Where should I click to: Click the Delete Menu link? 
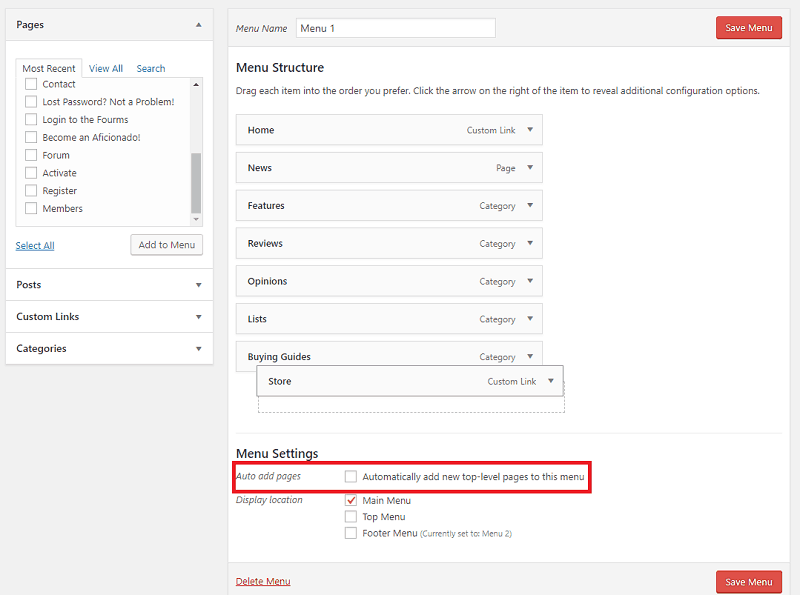coord(263,581)
